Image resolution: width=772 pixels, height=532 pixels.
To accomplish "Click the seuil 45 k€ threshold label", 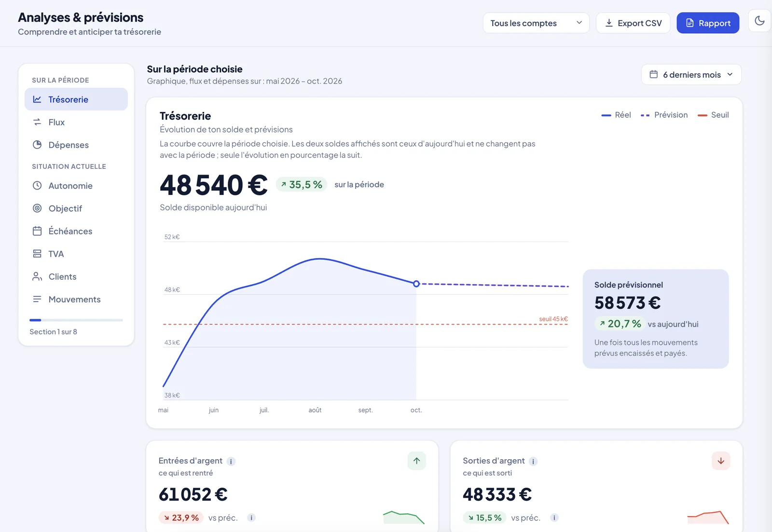I will (x=553, y=319).
